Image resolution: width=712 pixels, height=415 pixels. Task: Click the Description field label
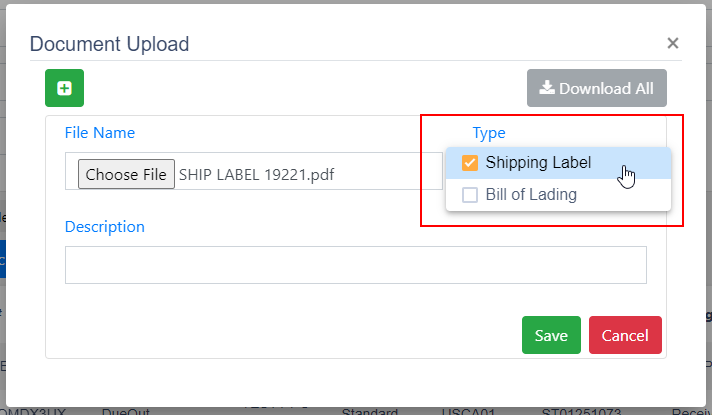tap(104, 227)
